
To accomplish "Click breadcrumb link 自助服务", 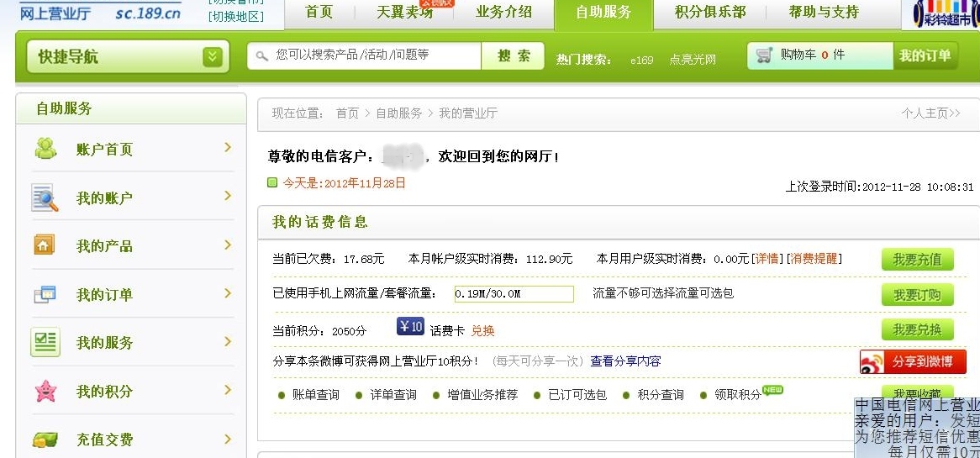I will click(398, 113).
